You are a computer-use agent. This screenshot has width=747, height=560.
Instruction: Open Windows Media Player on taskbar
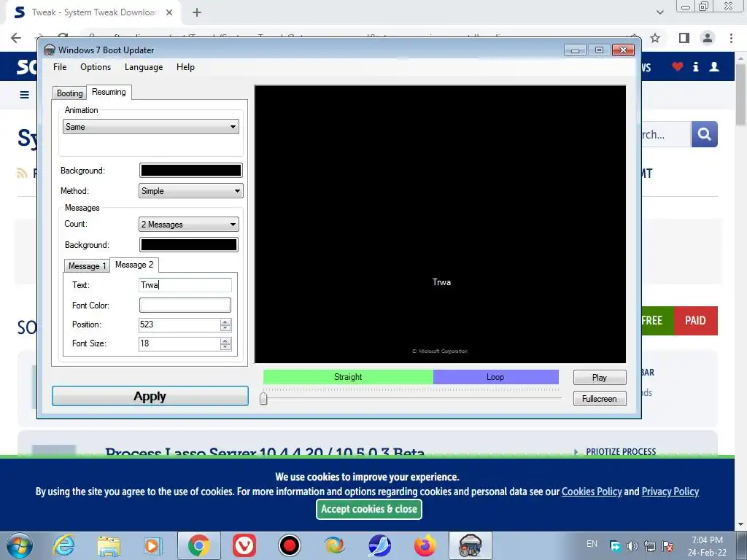[152, 545]
